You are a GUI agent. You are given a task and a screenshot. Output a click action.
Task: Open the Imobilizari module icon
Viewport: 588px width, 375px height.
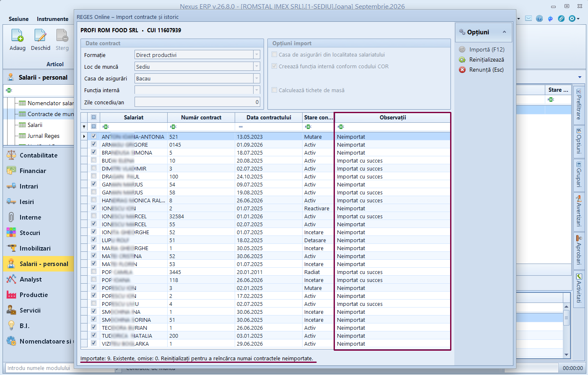click(11, 248)
